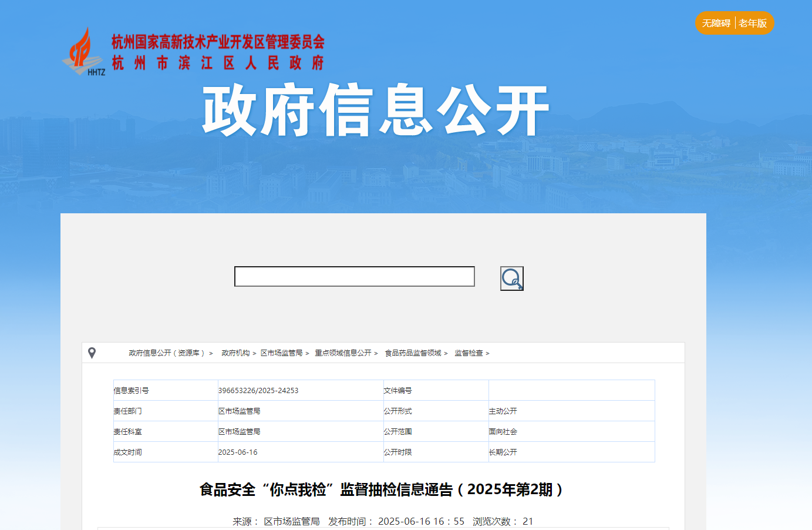
Task: Click the 责任科室 label cell
Action: (166, 432)
